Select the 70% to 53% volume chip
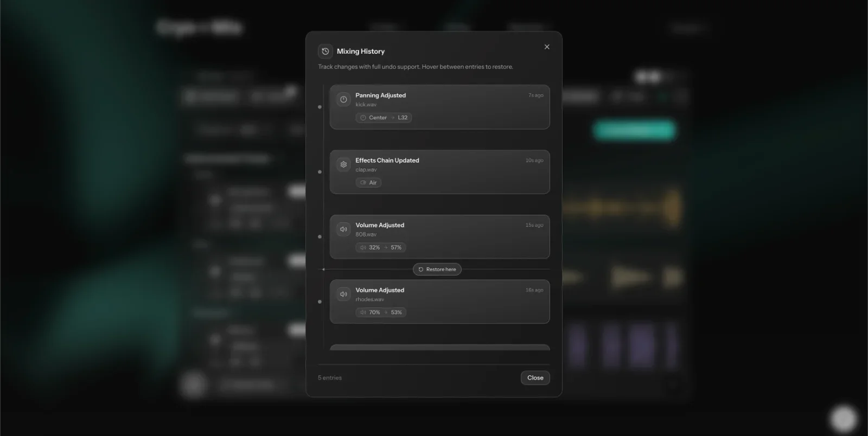 coord(381,312)
